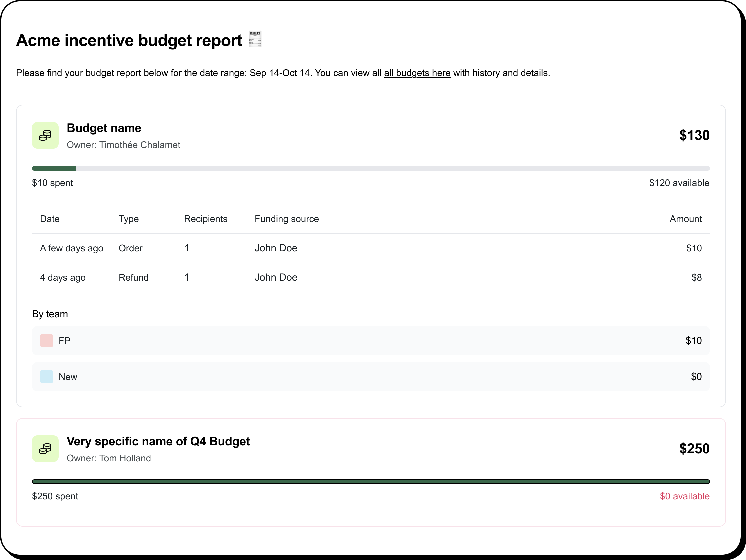Select the Type column header
Viewport: 746px width, 560px height.
128,219
